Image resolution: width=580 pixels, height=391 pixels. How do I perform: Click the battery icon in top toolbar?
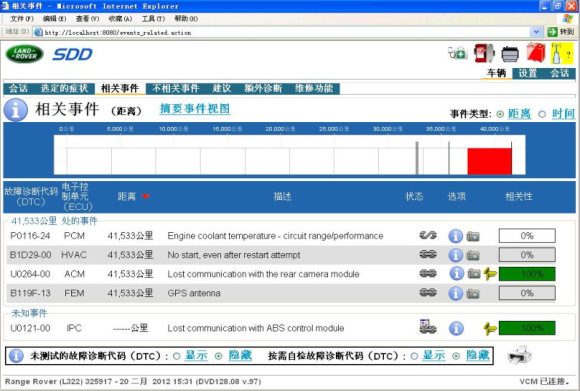pyautogui.click(x=510, y=54)
